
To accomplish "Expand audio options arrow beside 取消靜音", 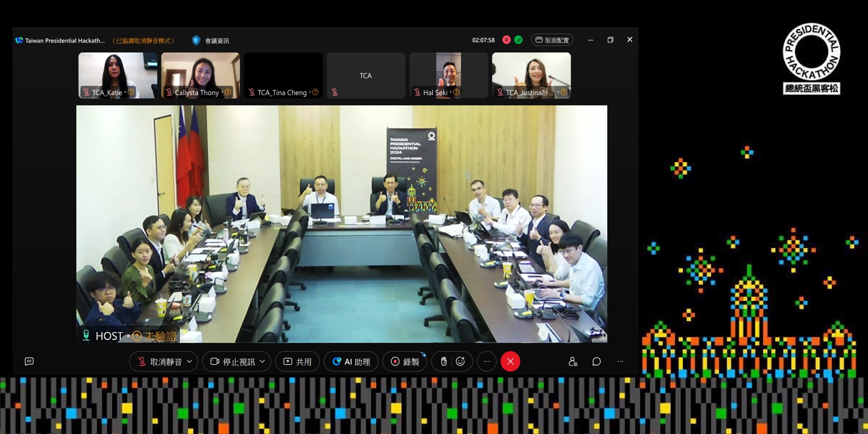I will pos(190,362).
